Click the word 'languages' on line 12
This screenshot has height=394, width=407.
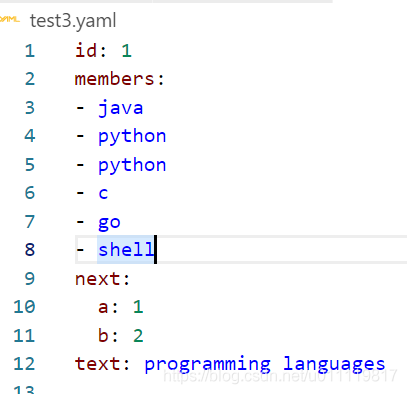pos(334,365)
